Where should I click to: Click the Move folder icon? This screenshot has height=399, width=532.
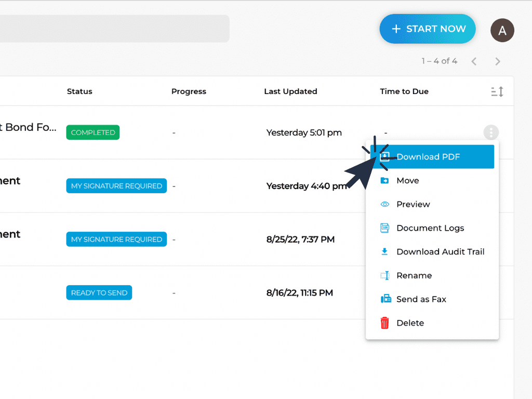click(385, 180)
